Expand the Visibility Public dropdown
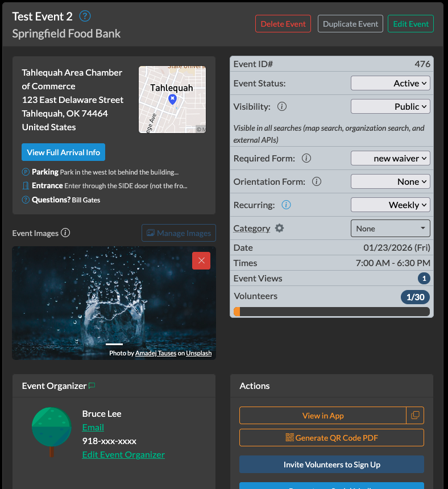The width and height of the screenshot is (448, 489). [390, 106]
